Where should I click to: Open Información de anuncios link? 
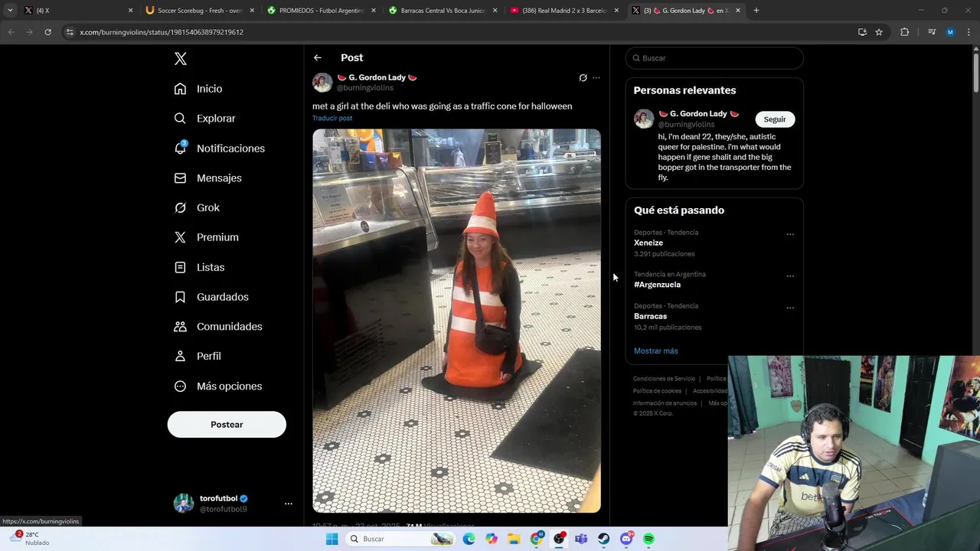click(665, 403)
